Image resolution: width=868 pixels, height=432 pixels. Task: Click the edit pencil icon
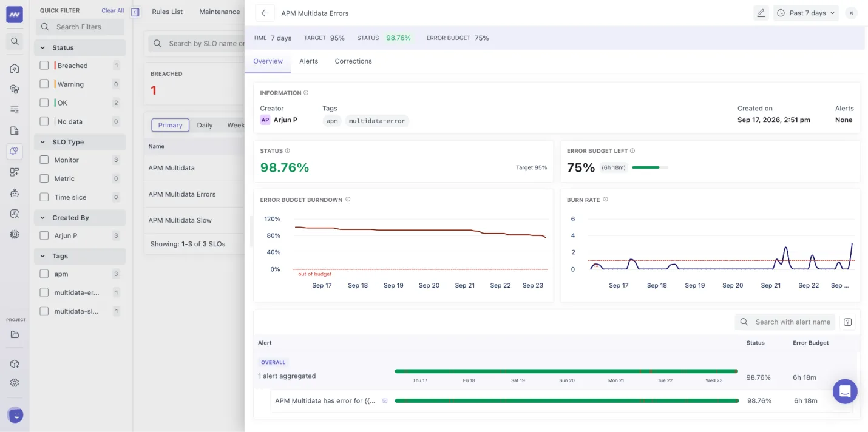click(761, 13)
